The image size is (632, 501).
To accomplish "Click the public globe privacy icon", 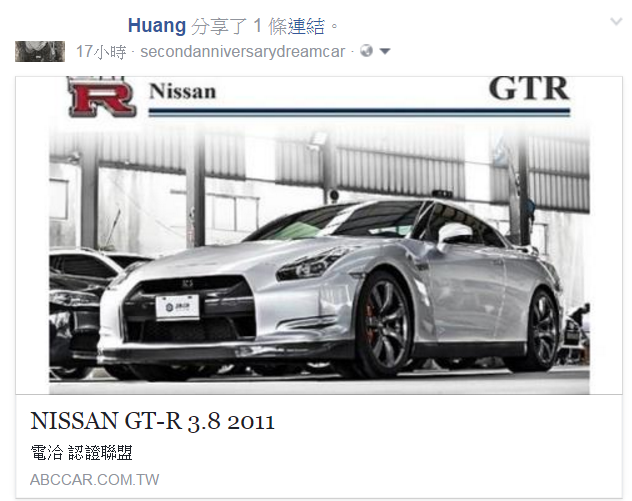I will point(366,51).
